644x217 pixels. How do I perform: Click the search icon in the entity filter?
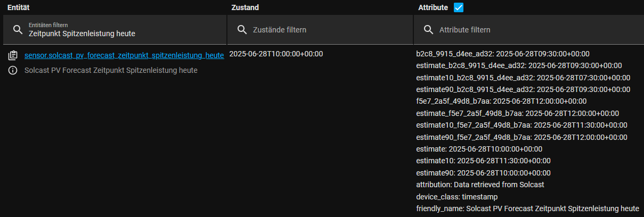[x=18, y=30]
